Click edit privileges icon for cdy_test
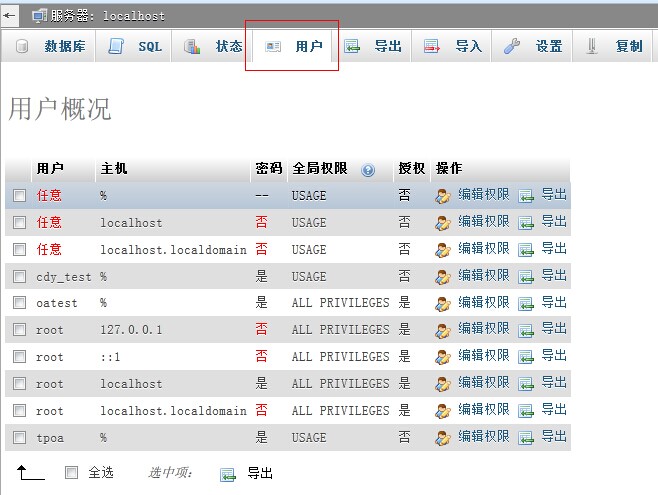Screen dimensions: 658x495 (442, 277)
